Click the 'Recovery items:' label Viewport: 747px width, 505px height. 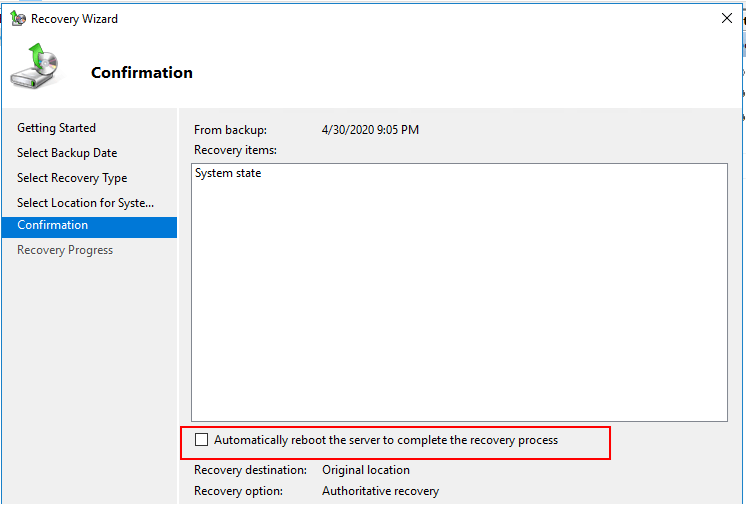point(235,150)
